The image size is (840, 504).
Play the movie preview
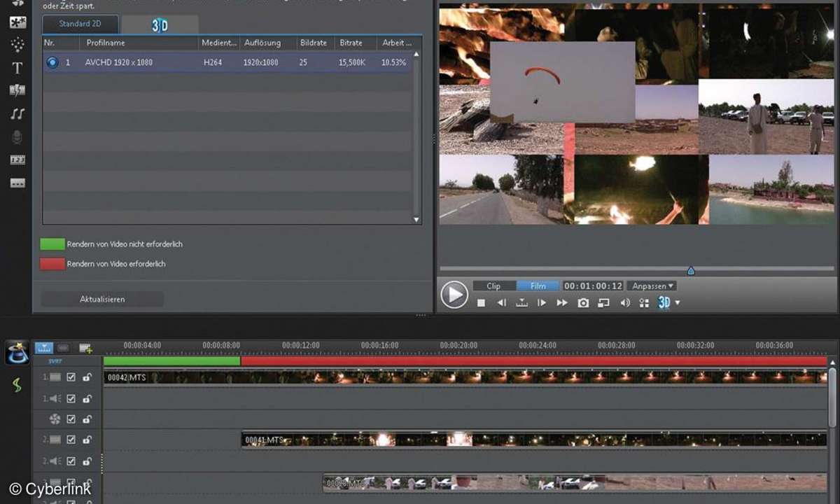[x=454, y=295]
